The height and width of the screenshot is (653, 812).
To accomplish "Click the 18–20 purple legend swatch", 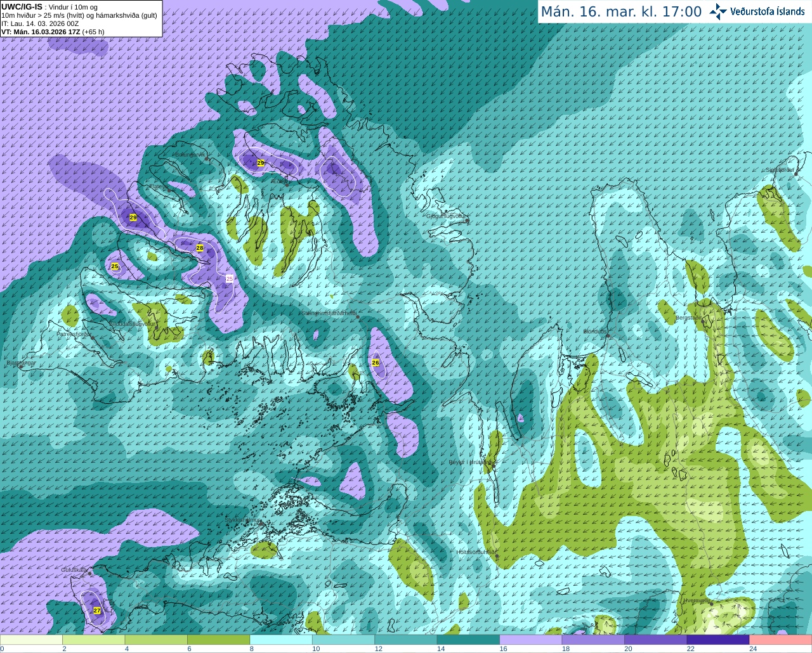I will pyautogui.click(x=593, y=640).
